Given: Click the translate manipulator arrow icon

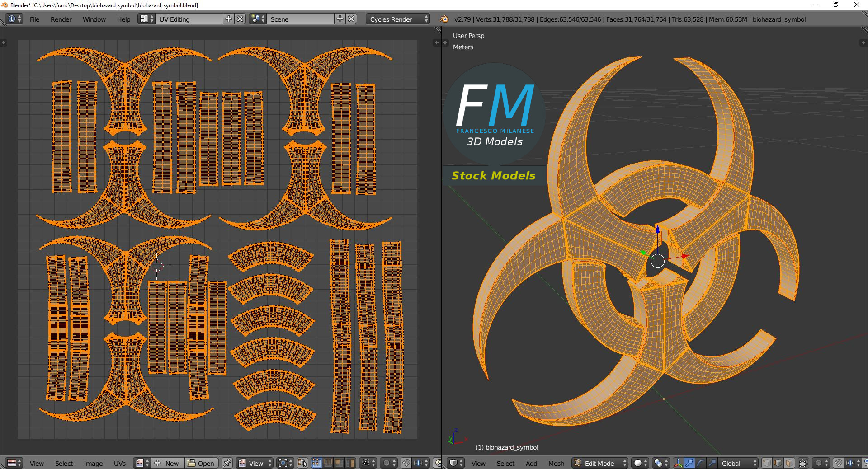Looking at the screenshot, I should (689, 463).
